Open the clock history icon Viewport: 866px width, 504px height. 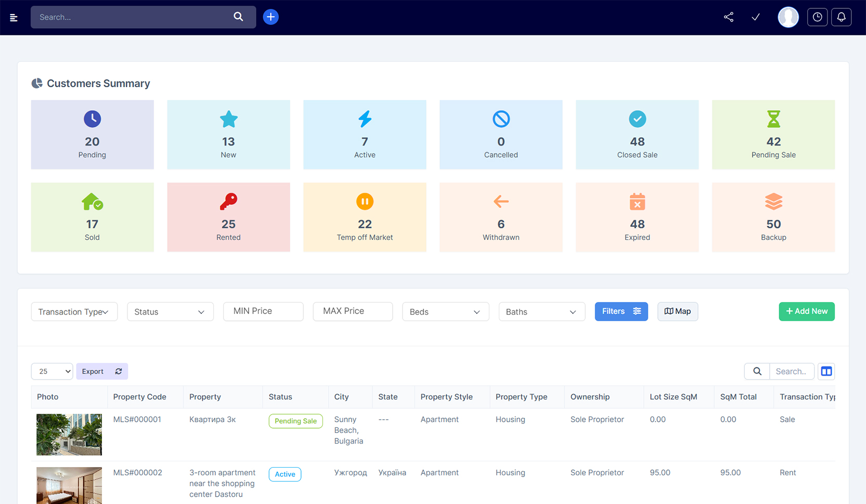[817, 17]
